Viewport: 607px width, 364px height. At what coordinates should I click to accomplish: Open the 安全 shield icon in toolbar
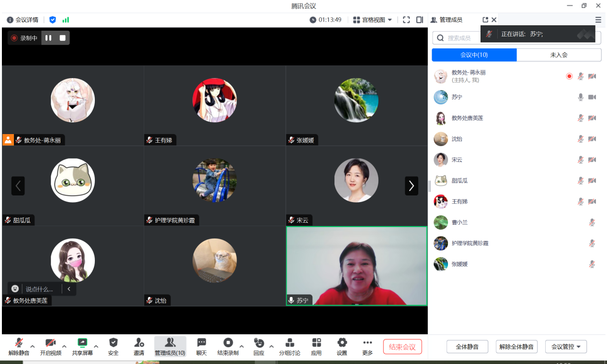tap(113, 343)
